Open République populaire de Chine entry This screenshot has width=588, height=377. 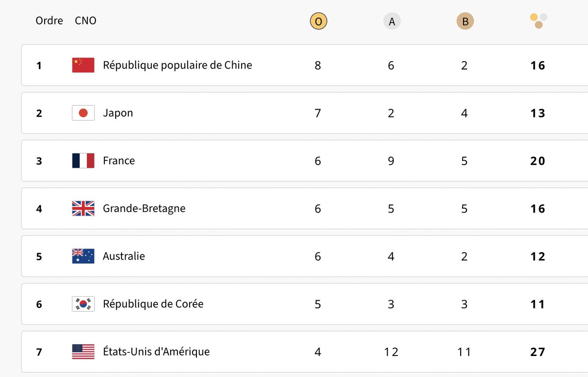click(x=177, y=65)
